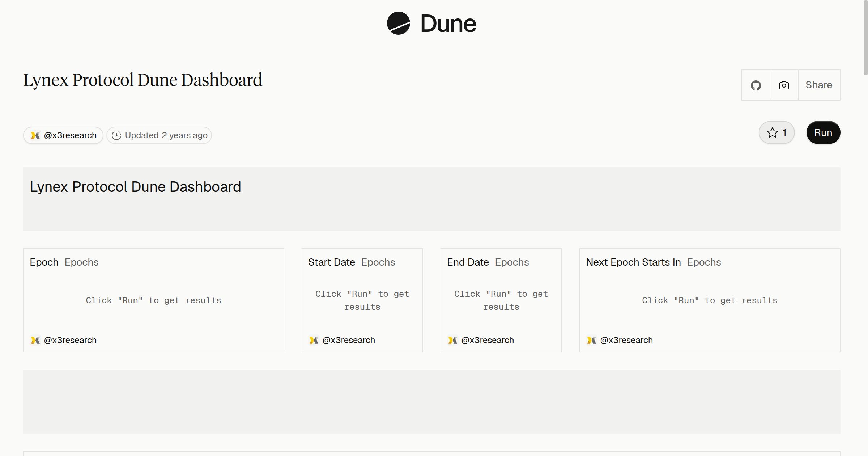Image resolution: width=868 pixels, height=456 pixels.
Task: Click the camera screenshot icon
Action: (x=784, y=85)
